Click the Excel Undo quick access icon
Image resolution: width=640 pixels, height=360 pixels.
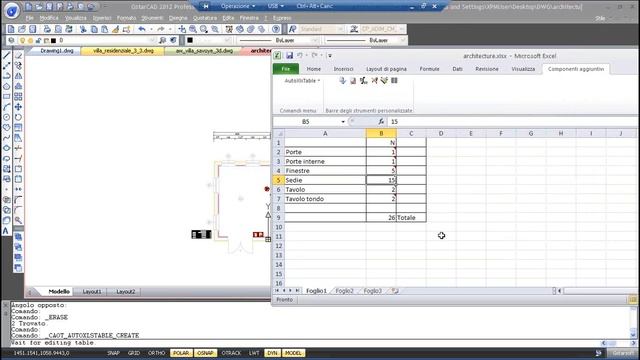click(x=300, y=56)
